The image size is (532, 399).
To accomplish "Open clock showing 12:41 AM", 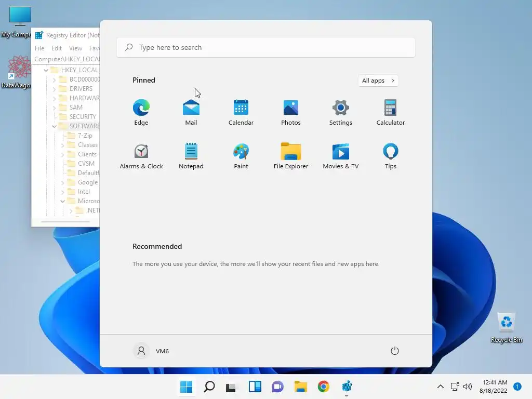I will pos(494,387).
